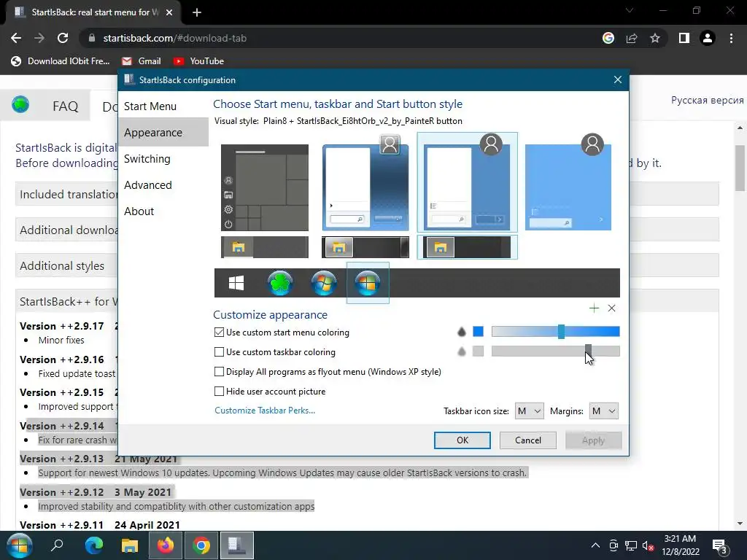Expand Included translations section on webpage

click(x=66, y=194)
